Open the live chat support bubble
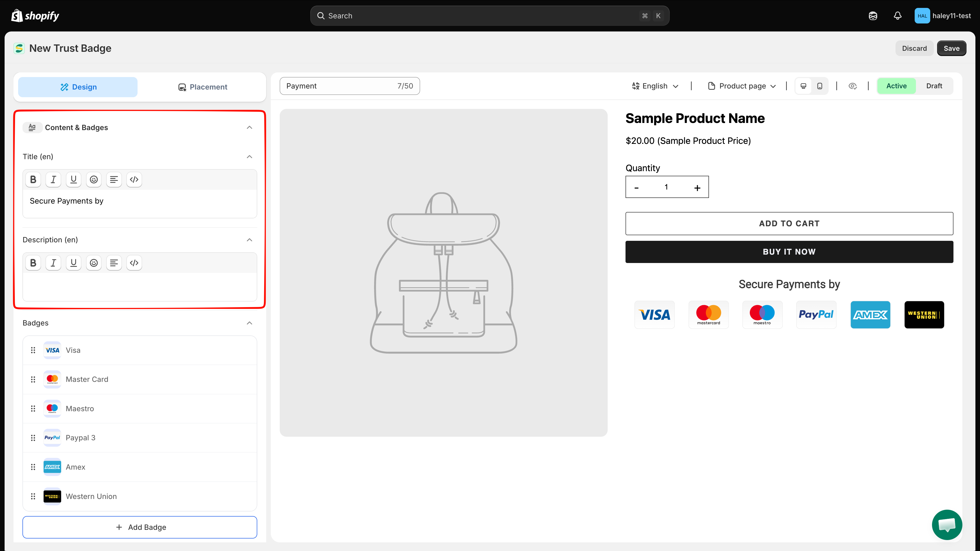The image size is (980, 551). coord(947,525)
